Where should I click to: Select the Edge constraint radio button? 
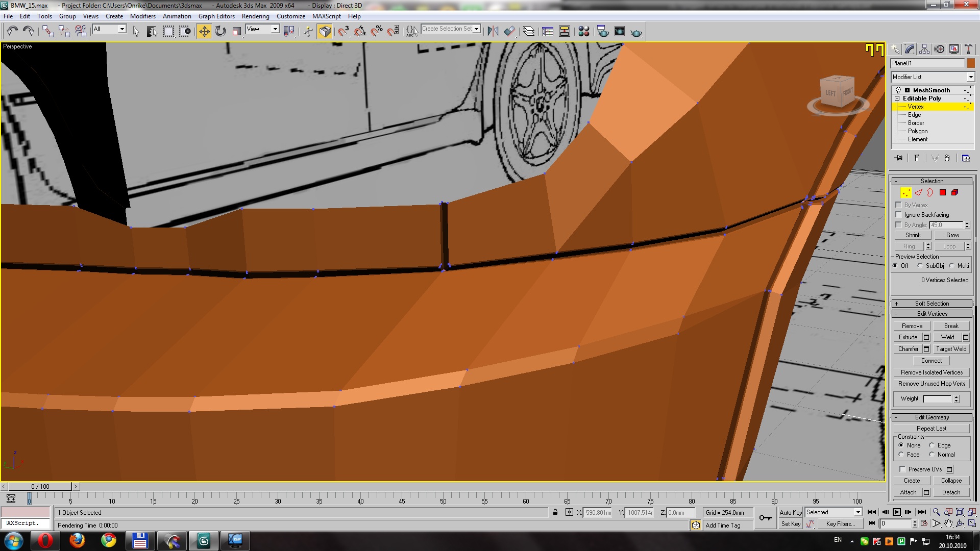932,445
